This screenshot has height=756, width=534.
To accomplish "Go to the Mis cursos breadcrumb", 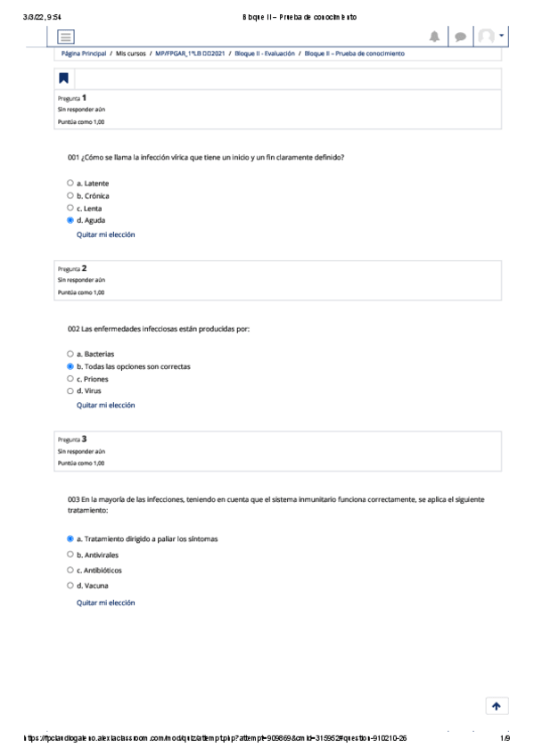I will click(131, 53).
